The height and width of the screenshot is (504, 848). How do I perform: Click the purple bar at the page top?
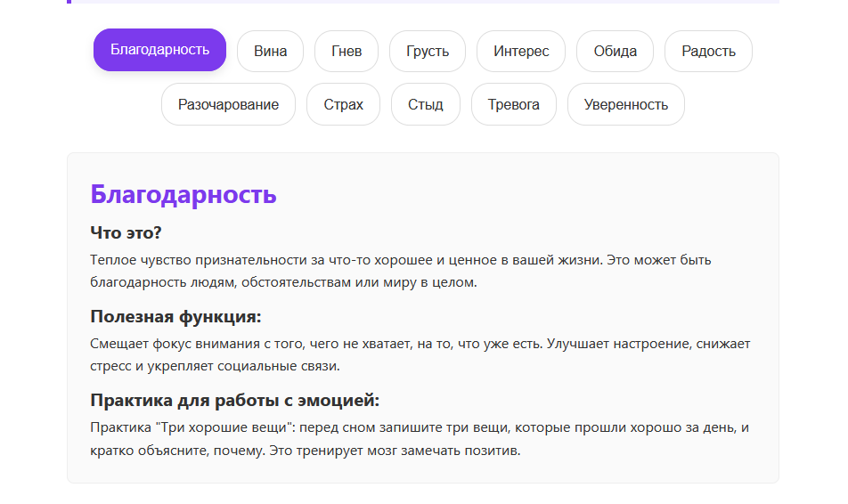coord(423,2)
